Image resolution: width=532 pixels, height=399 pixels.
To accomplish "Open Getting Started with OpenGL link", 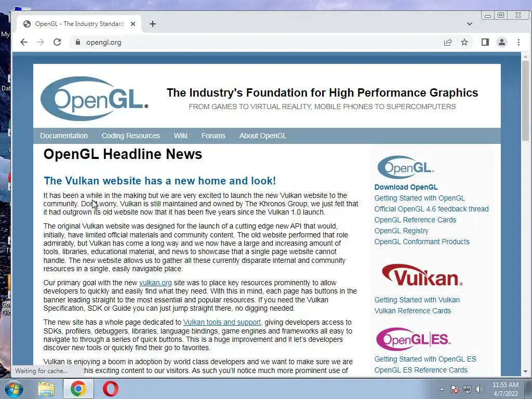I will (x=420, y=198).
